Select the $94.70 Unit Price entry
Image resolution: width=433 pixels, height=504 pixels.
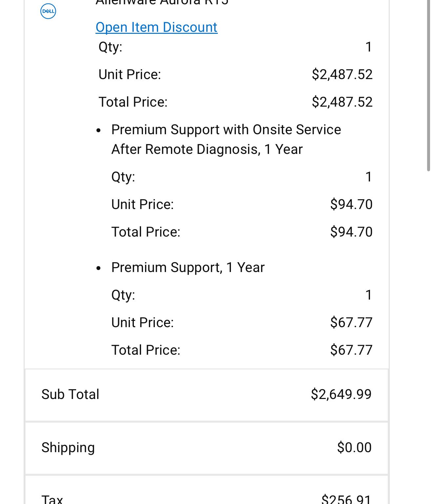[x=352, y=204]
